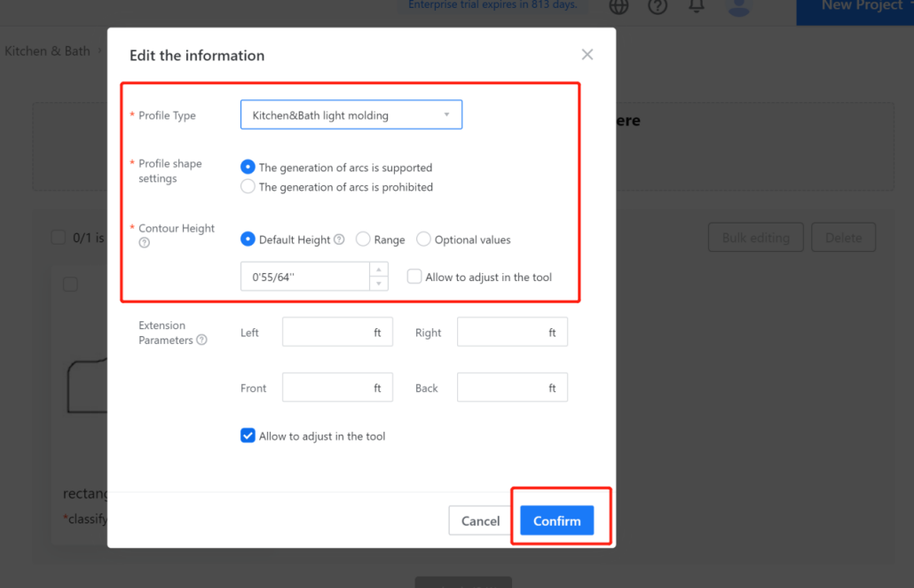Open the notifications bell icon

click(x=697, y=6)
